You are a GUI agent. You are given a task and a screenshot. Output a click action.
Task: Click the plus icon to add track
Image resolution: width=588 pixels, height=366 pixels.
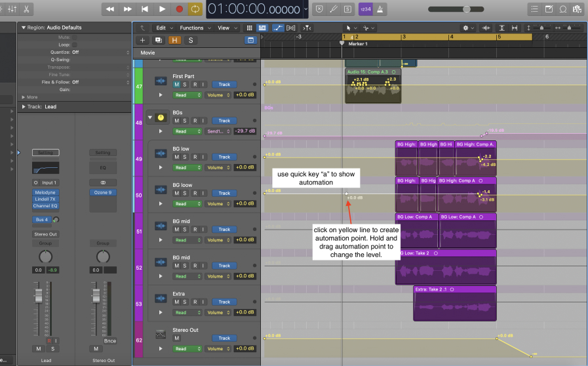click(144, 40)
